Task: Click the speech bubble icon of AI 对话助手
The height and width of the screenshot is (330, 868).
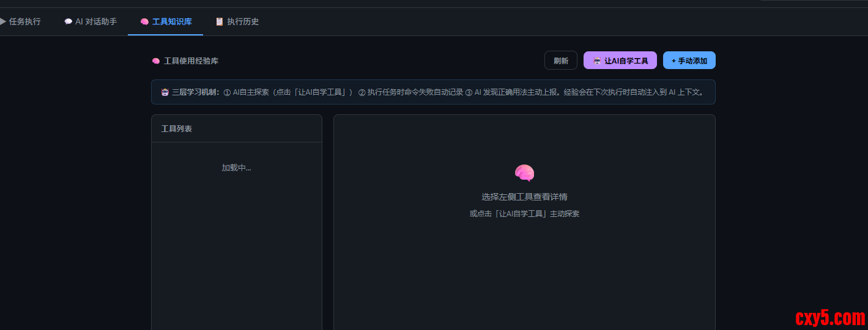Action: coord(68,21)
